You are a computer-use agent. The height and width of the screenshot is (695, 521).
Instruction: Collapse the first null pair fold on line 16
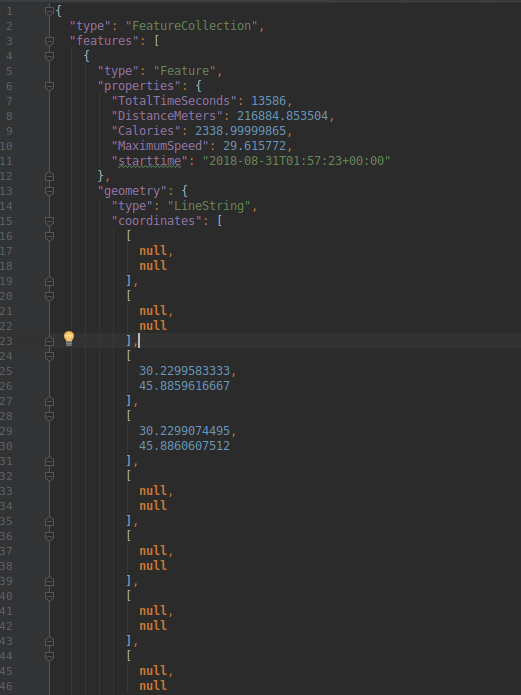tap(50, 236)
